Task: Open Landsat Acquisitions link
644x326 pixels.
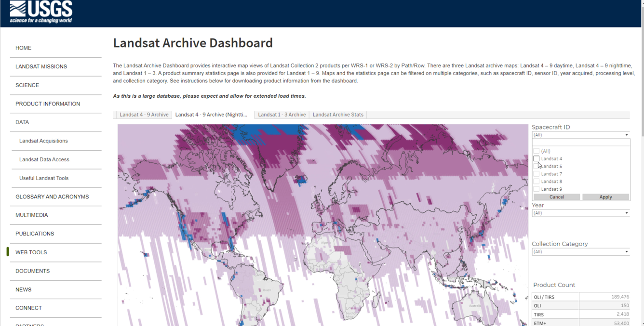Action: pos(43,141)
